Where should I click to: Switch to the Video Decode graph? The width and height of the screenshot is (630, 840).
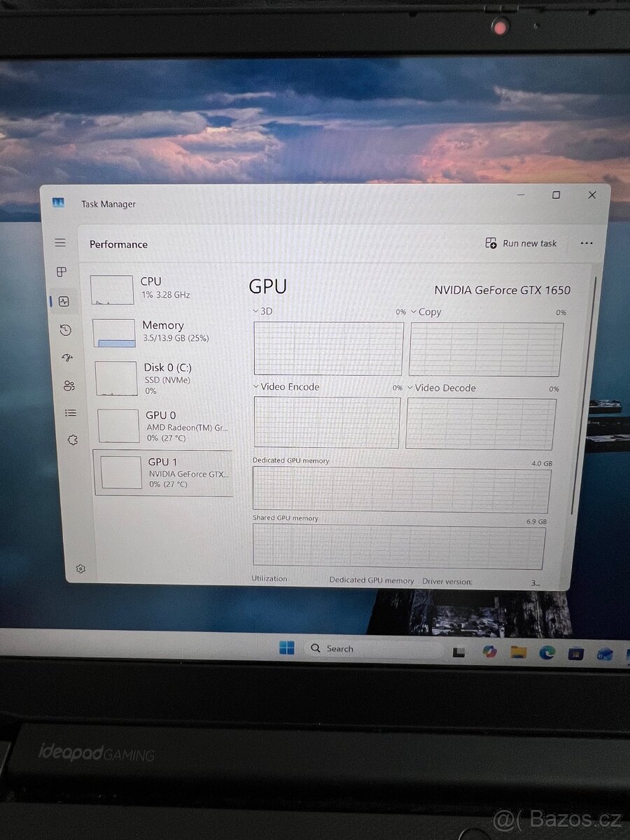[410, 388]
